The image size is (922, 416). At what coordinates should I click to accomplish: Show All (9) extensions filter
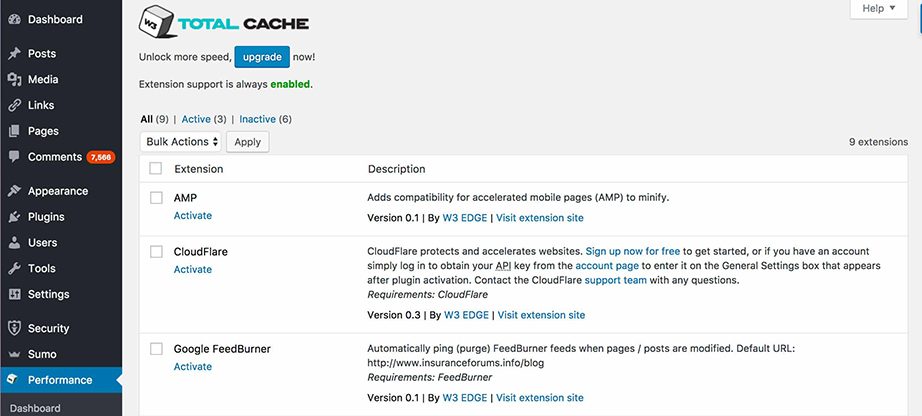tap(154, 119)
